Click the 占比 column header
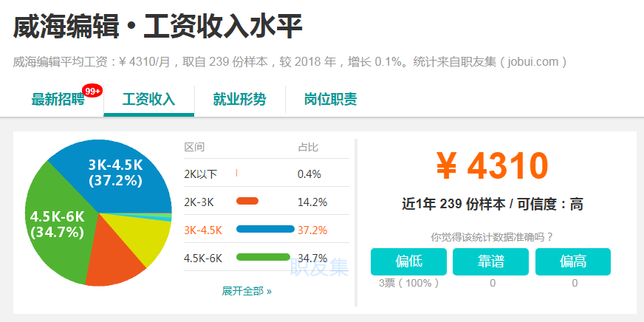 (x=308, y=147)
